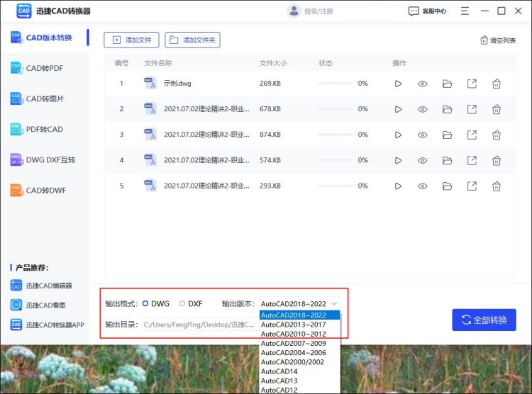Click 文件名称 column header
Image resolution: width=532 pixels, height=394 pixels.
pos(158,63)
